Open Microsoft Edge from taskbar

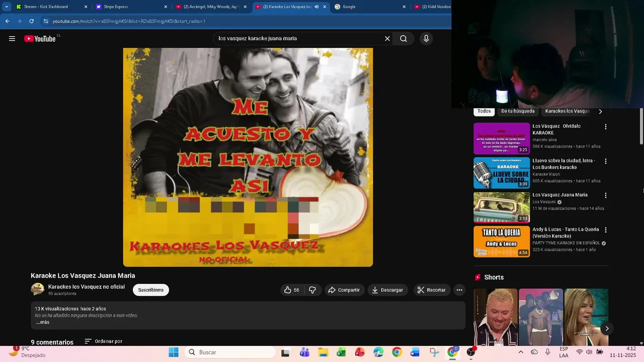(378, 352)
